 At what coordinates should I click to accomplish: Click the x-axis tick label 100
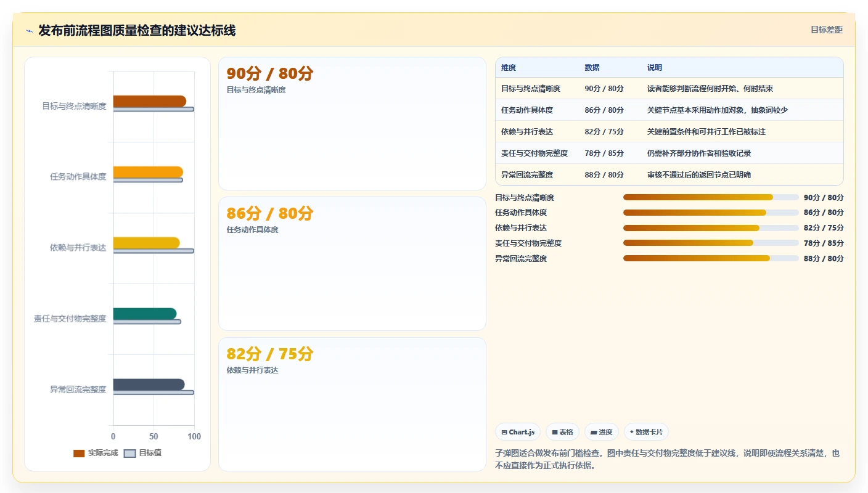click(x=194, y=436)
